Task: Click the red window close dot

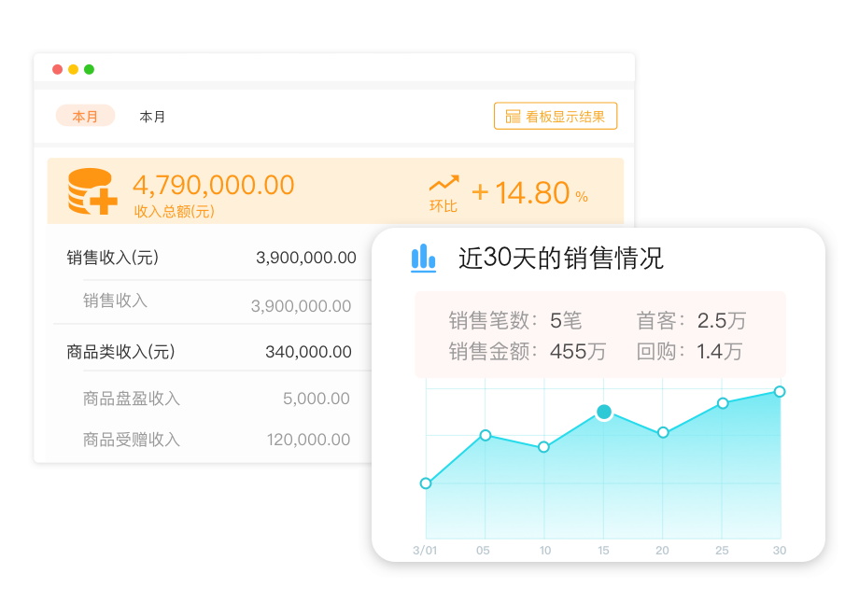Action: pyautogui.click(x=58, y=69)
